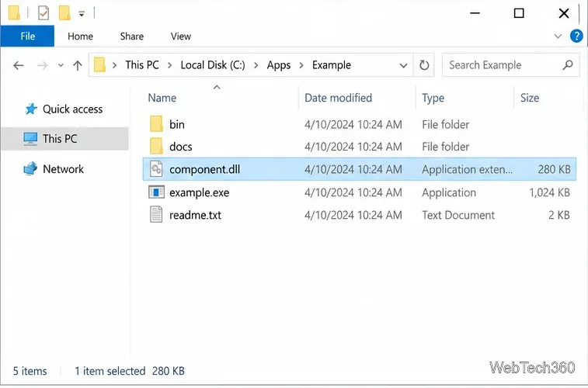This screenshot has width=588, height=388.
Task: Expand the ribbon with the chevron
Action: click(558, 36)
